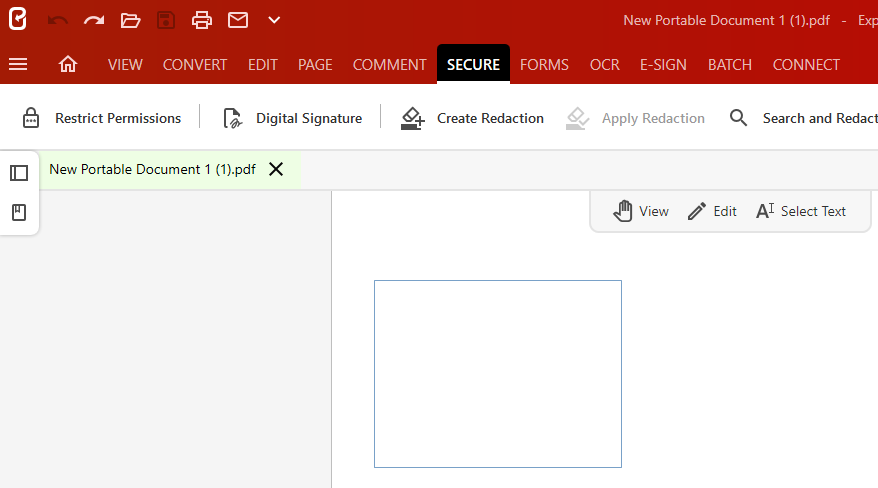Click the Create Redaction label
The image size is (878, 488).
coord(491,119)
